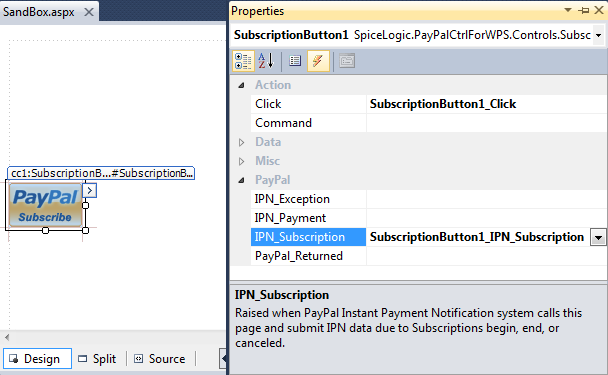Viewport: 608px width, 375px height.
Task: Click the Data category header
Action: tap(268, 142)
